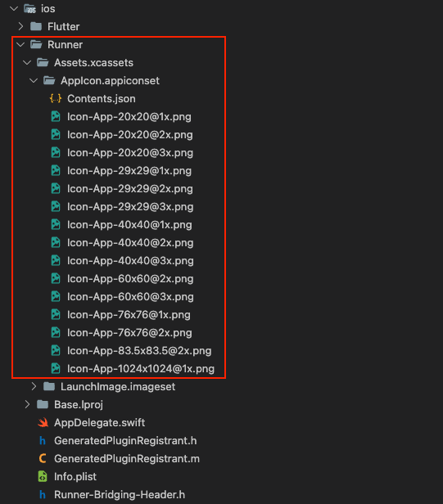The image size is (443, 504).
Task: Select the Flutter folder name
Action: pyautogui.click(x=63, y=26)
